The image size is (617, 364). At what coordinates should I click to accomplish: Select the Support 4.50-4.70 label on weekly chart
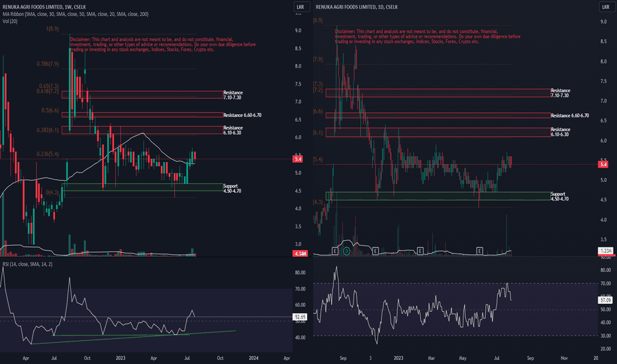pos(232,189)
